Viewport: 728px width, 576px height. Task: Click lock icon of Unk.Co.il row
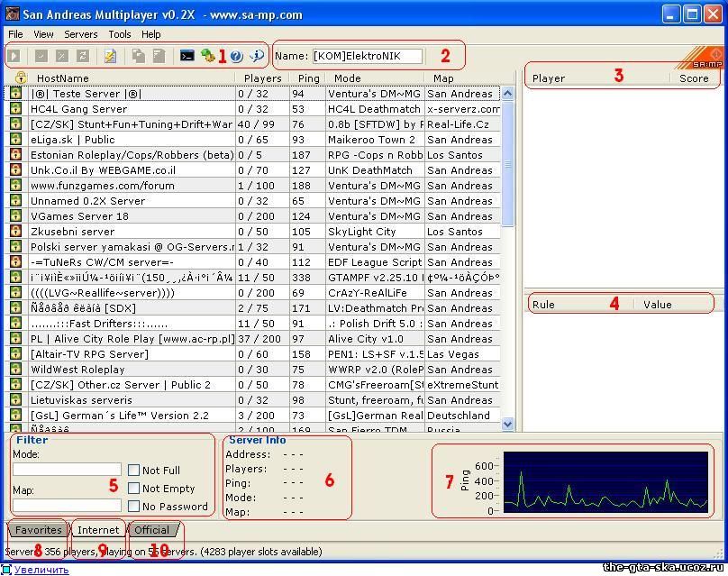16,170
